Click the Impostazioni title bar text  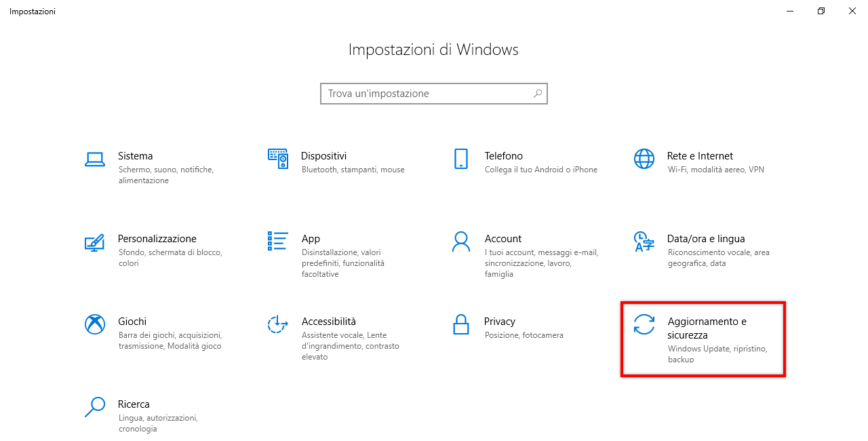pos(32,11)
